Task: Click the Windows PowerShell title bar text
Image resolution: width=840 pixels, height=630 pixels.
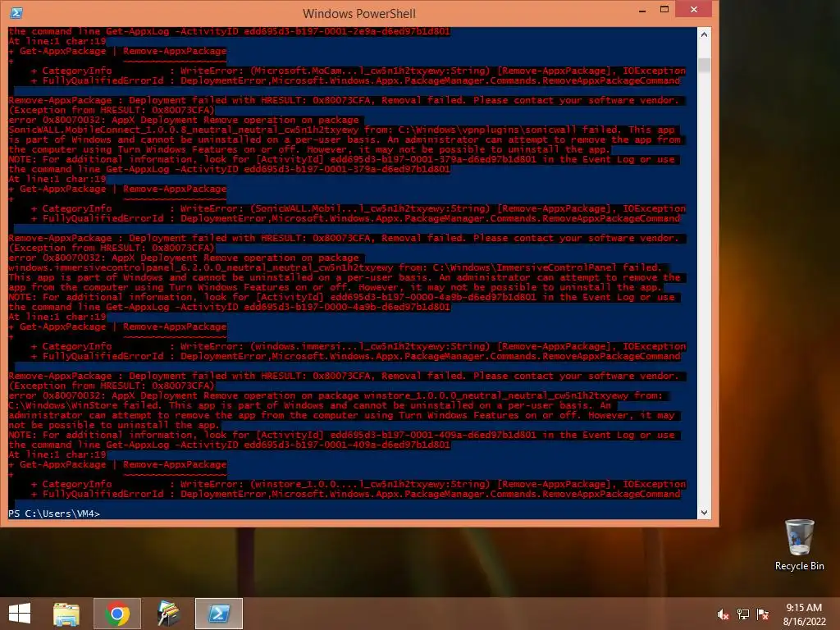Action: coord(359,13)
